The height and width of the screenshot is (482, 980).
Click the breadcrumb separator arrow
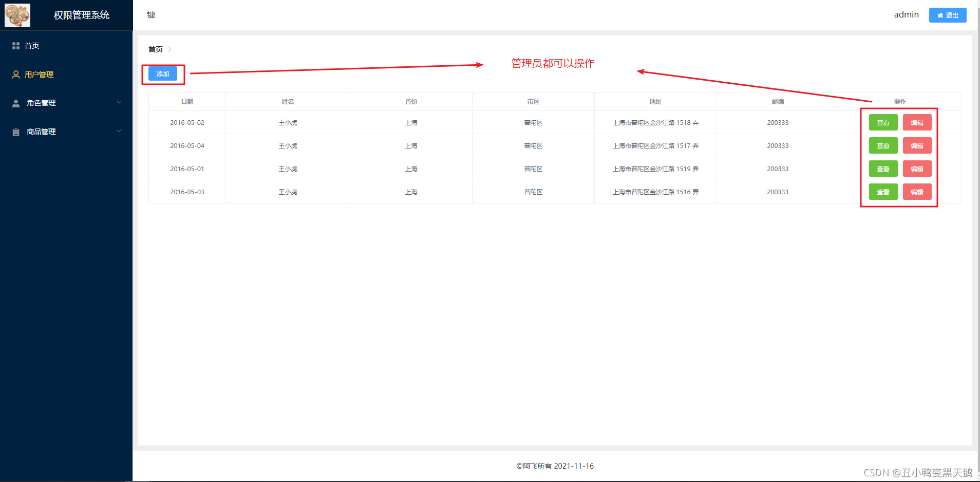point(169,49)
